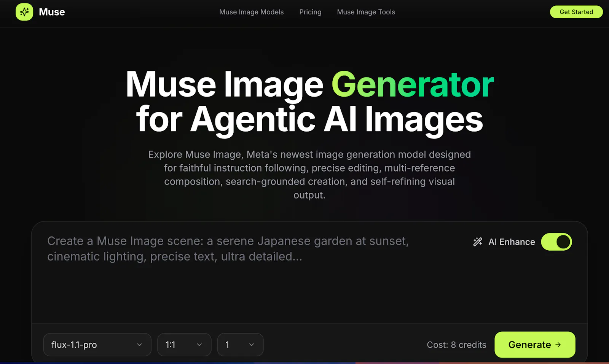The height and width of the screenshot is (364, 609).
Task: Click the Muse brand name text
Action: click(52, 12)
